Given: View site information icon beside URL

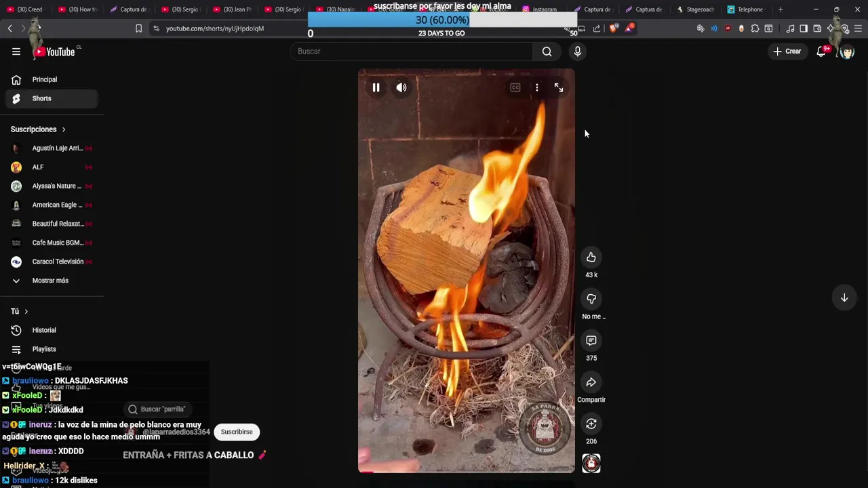Looking at the screenshot, I should pos(156,28).
